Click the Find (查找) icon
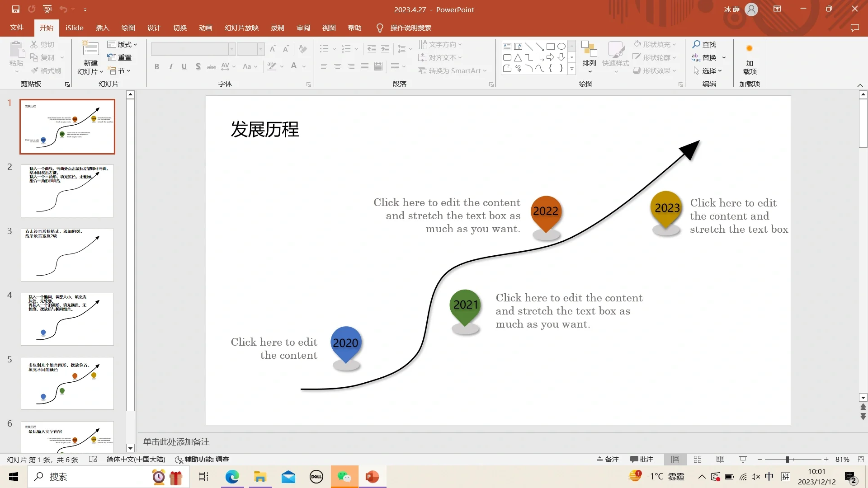This screenshot has height=488, width=868. (x=696, y=44)
